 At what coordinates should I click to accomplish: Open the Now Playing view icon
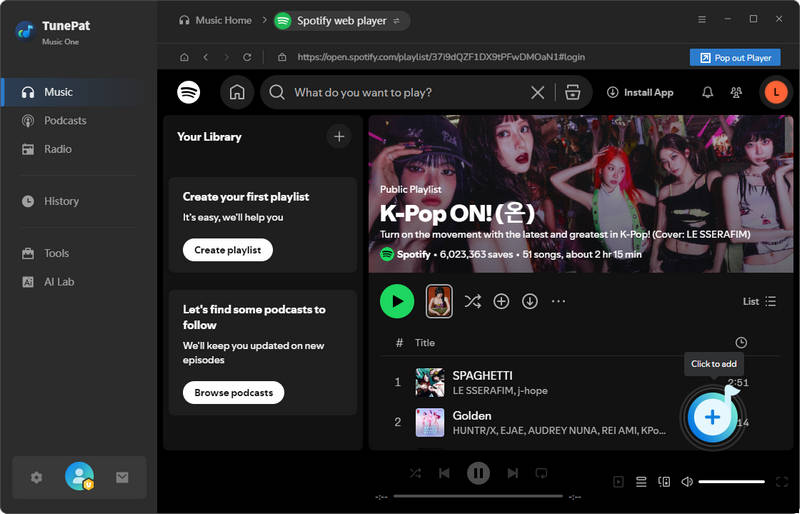(618, 482)
